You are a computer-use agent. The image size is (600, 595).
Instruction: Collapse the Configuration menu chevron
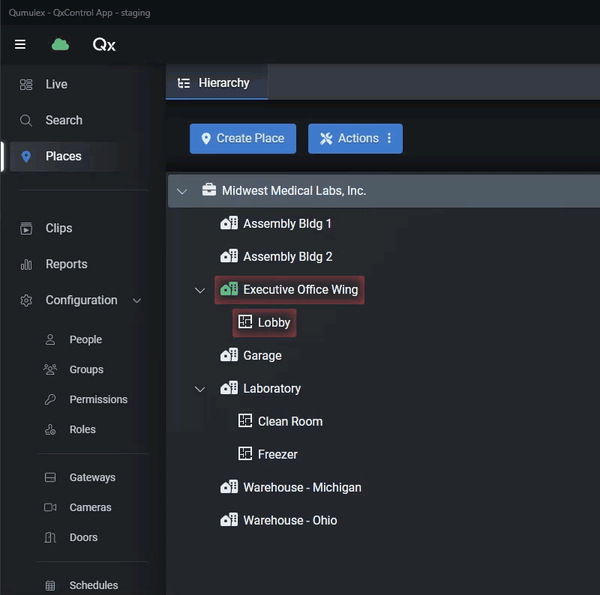click(x=137, y=301)
